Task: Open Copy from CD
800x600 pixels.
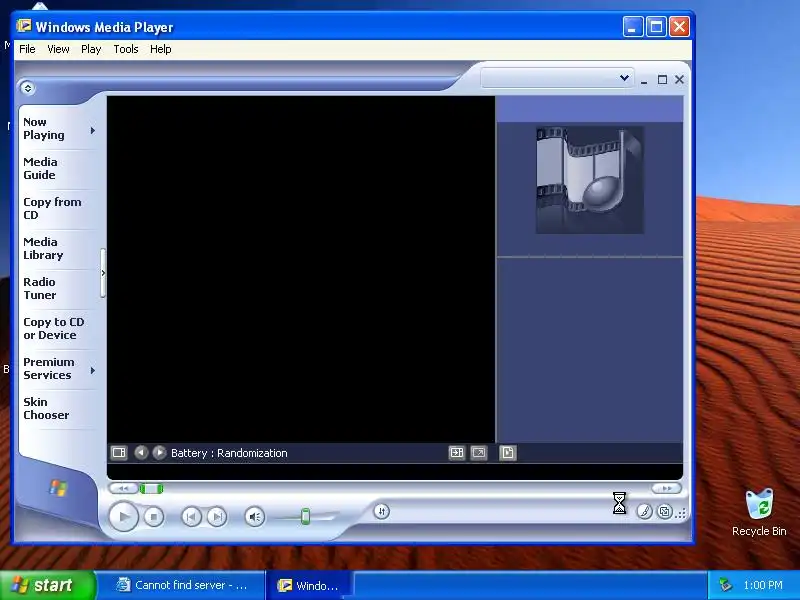Action: coord(52,208)
